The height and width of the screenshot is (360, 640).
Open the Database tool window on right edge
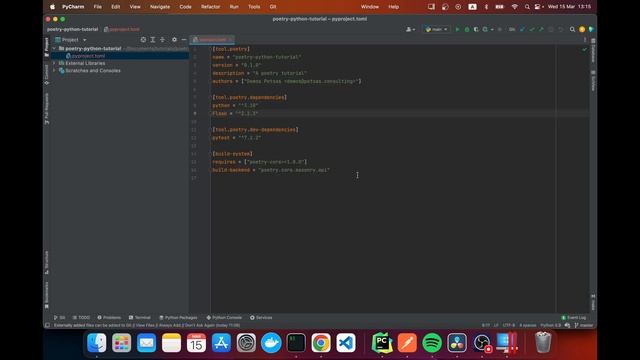(593, 51)
